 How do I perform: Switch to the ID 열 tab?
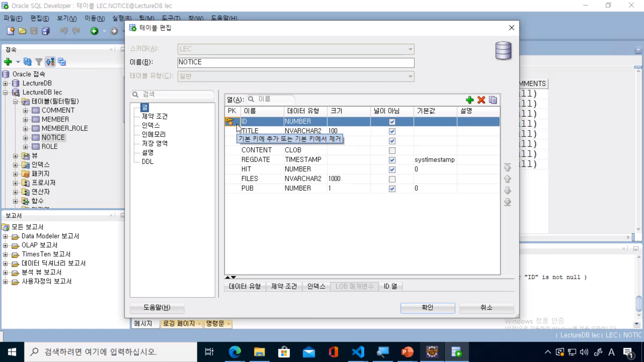click(390, 287)
